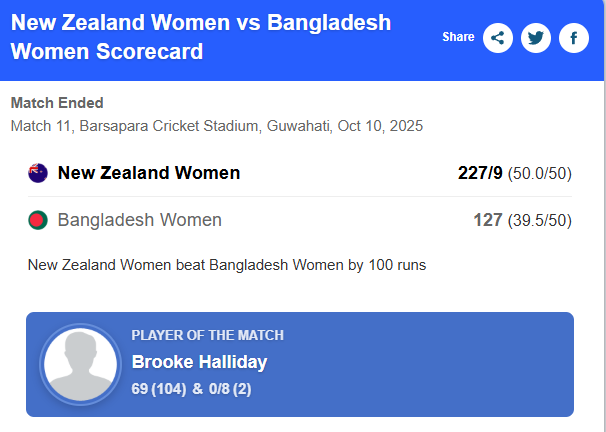Click Bangladesh's 127 score
The image size is (606, 432).
[x=487, y=220]
